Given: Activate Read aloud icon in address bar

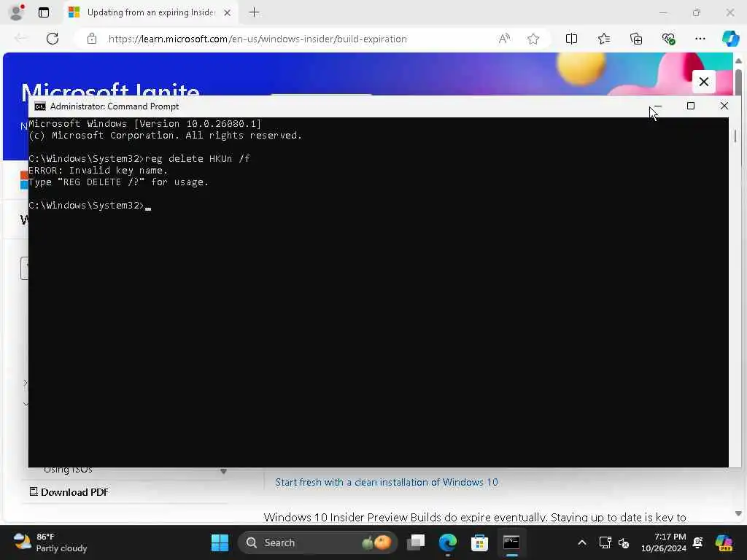Looking at the screenshot, I should click(504, 39).
